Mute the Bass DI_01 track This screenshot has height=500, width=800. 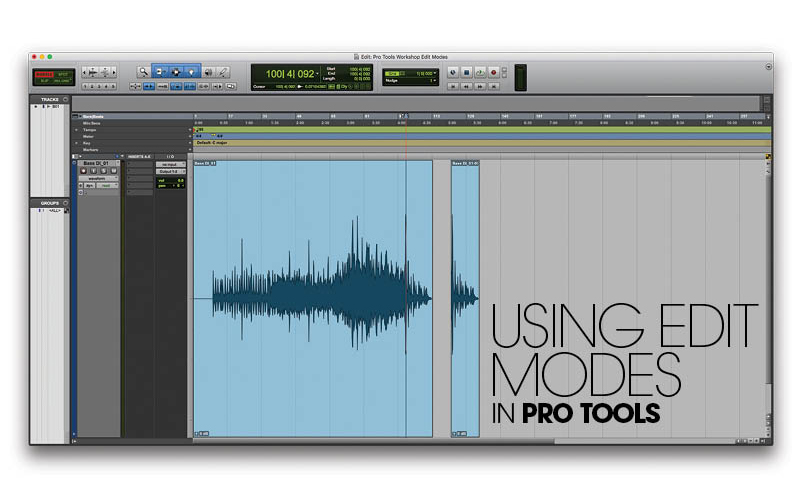[114, 171]
